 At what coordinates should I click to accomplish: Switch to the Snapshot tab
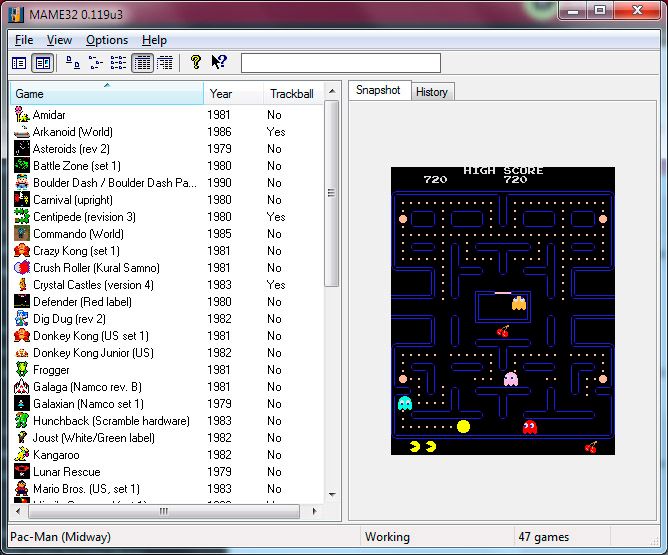(378, 90)
